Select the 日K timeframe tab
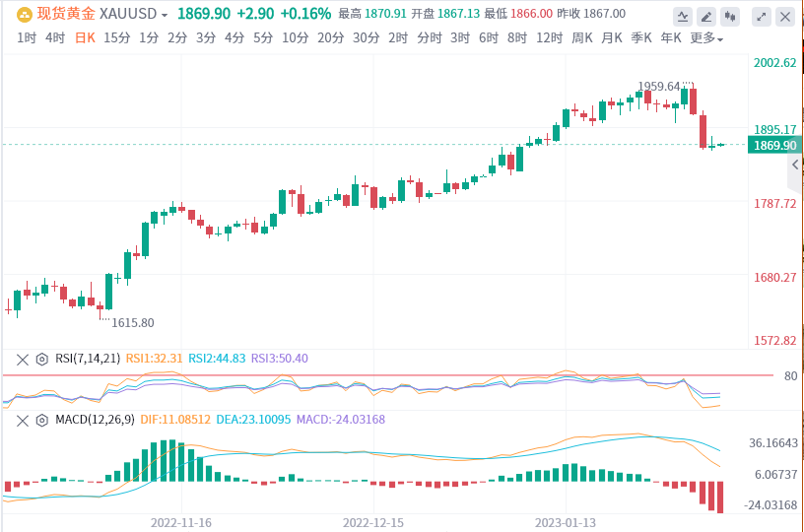Screen dimensions: 804x532 coord(85,37)
